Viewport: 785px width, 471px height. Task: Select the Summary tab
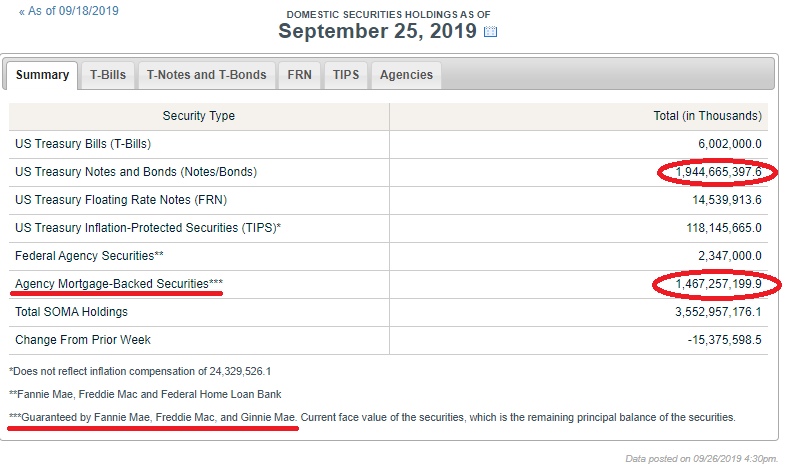[42, 75]
